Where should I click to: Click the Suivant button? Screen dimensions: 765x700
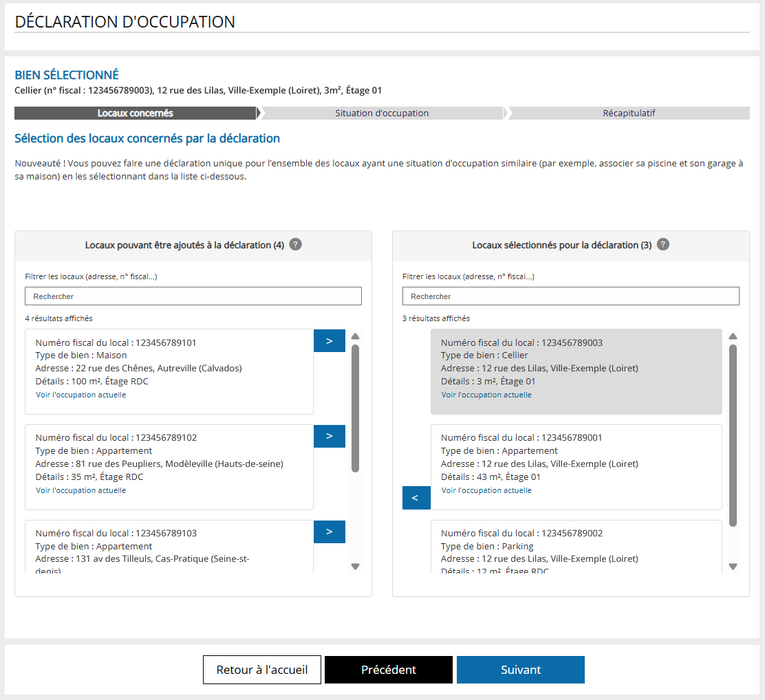(521, 670)
